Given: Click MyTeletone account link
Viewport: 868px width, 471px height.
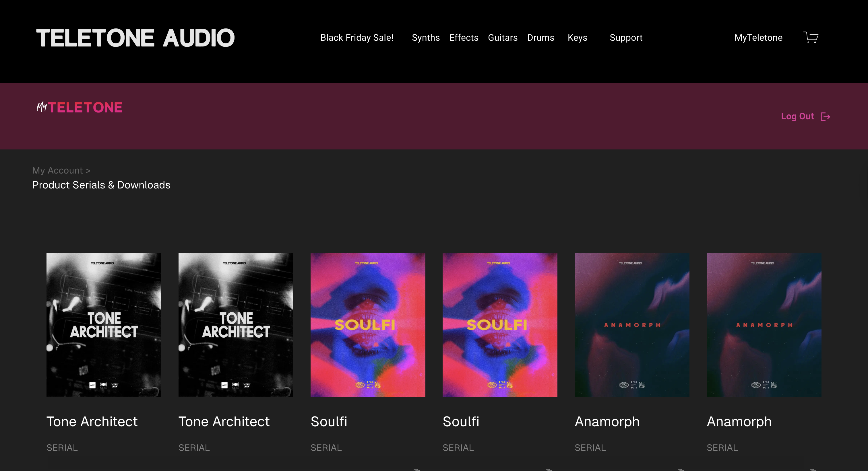Looking at the screenshot, I should 758,38.
